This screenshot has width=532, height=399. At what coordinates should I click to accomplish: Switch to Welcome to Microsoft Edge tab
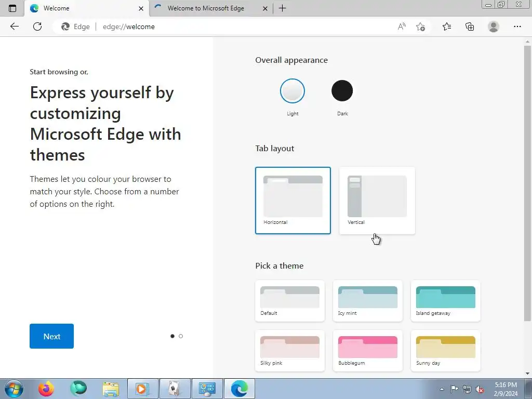point(211,8)
